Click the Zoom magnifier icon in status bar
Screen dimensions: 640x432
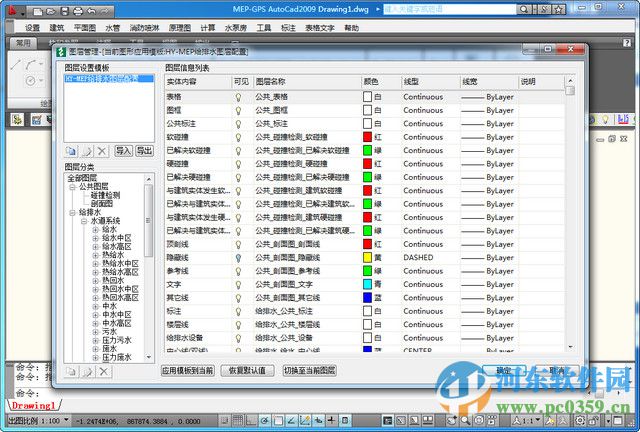pyautogui.click(x=465, y=420)
